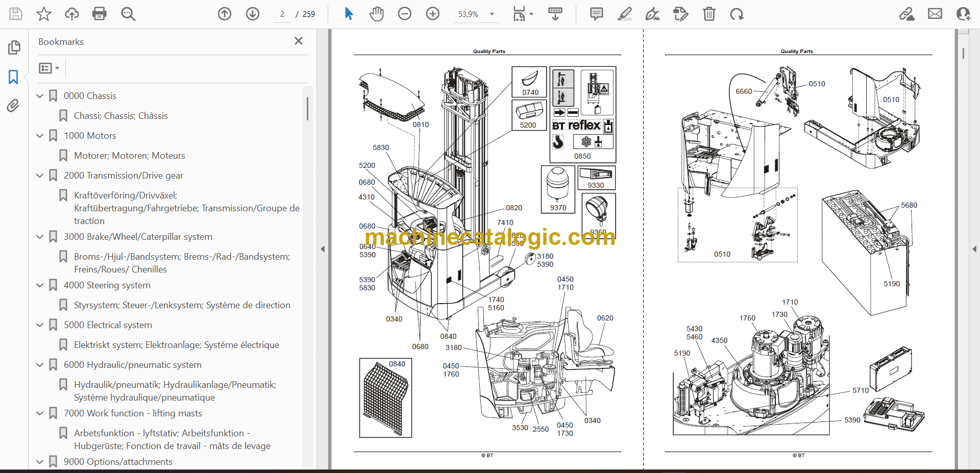Click the Save file icon

click(x=16, y=14)
